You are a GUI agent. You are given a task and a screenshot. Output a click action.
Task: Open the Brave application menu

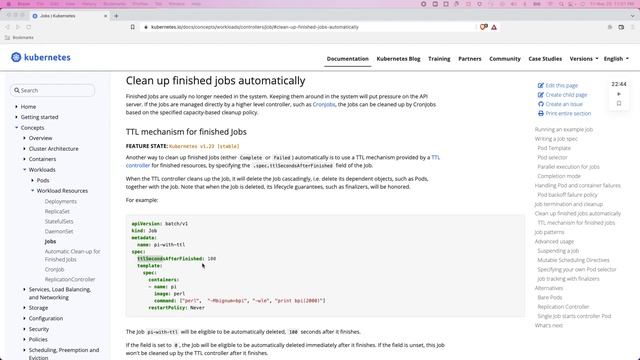pos(24,4)
